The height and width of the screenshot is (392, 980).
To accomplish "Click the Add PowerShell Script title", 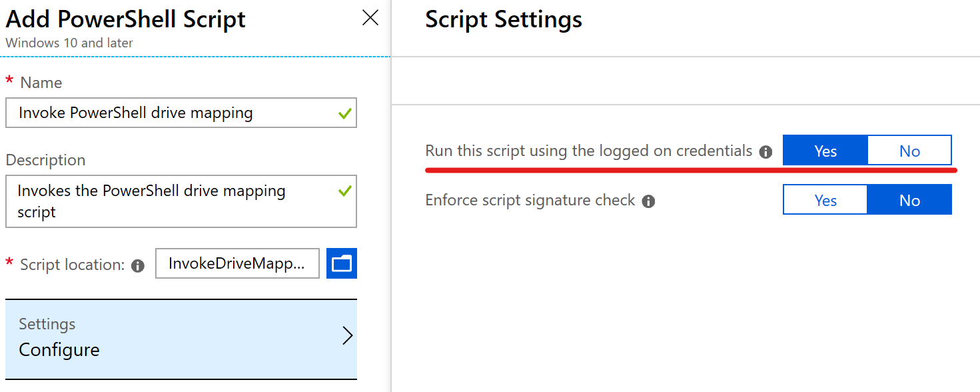I will click(126, 19).
